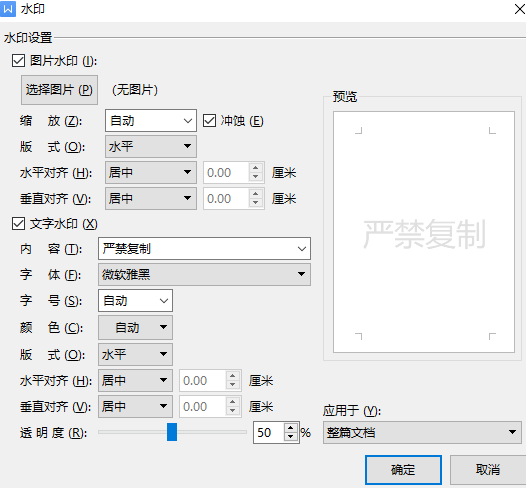
Task: Open the text watermark 版式 dropdown
Action: (136, 354)
